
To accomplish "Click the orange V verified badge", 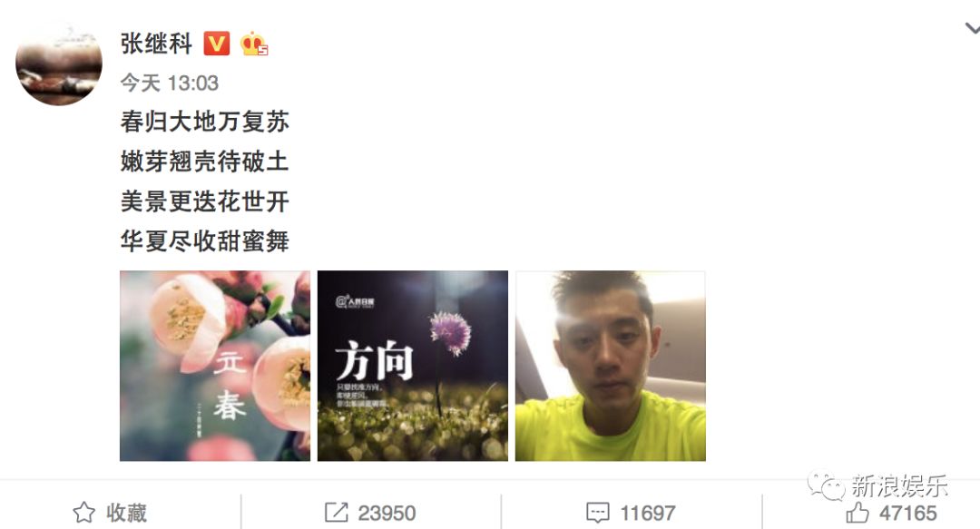I will pos(217,44).
